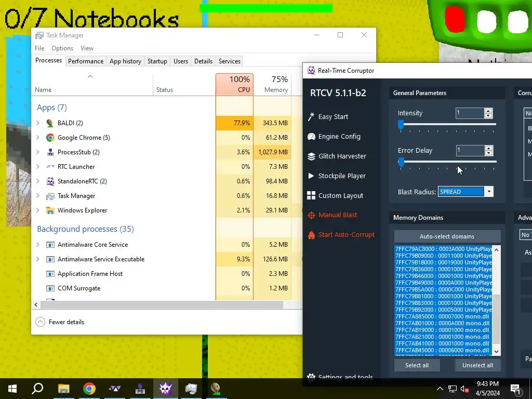
Task: Open RTC Launcher taskbar icon
Action: tap(115, 389)
